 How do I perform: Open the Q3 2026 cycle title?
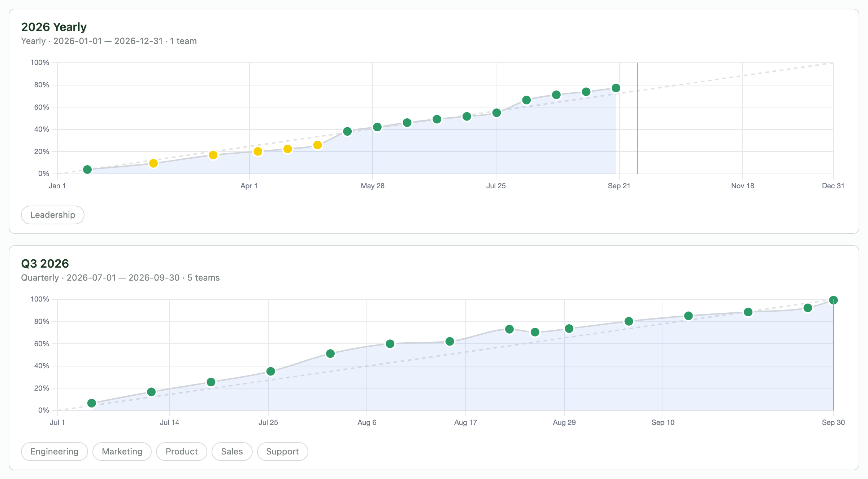pyautogui.click(x=45, y=264)
